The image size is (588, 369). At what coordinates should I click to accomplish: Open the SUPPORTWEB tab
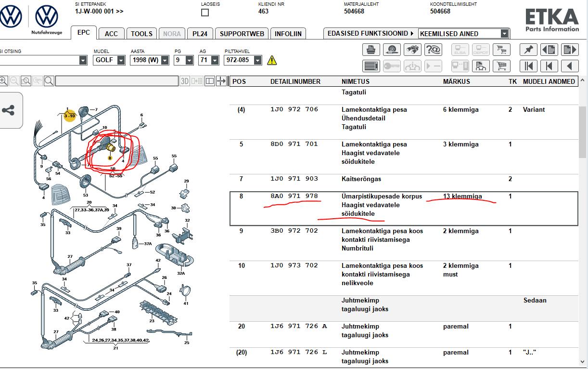[x=242, y=34]
